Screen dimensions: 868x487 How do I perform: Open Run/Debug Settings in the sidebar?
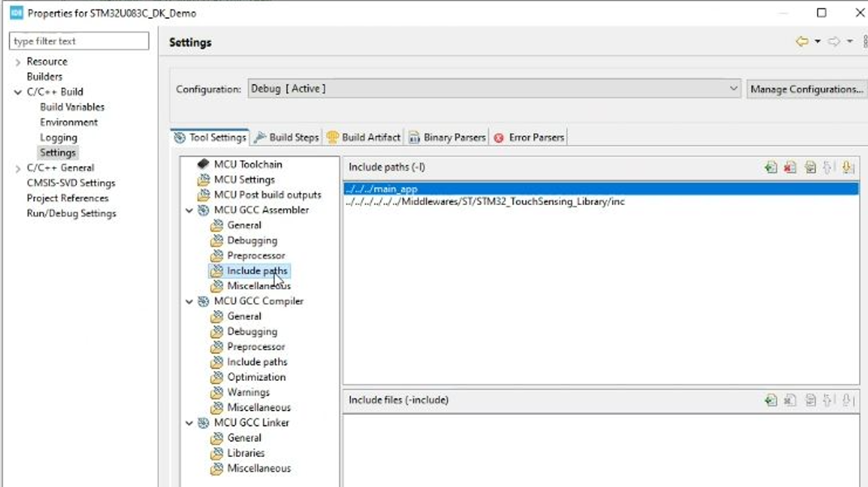pyautogui.click(x=66, y=213)
